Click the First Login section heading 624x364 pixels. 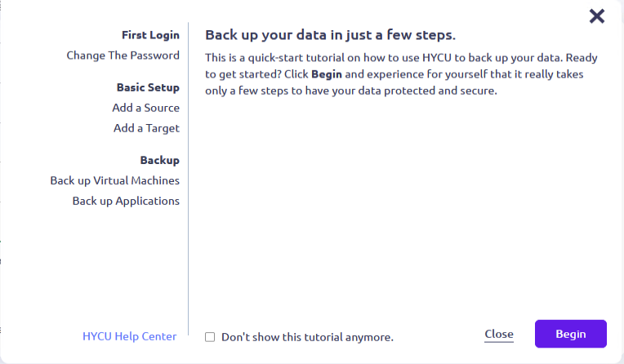[150, 35]
